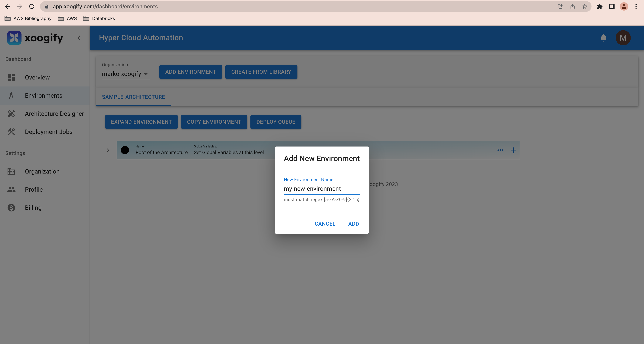The image size is (644, 344).
Task: Select the SAMPLE-ARCHITECTURE tab
Action: point(133,97)
